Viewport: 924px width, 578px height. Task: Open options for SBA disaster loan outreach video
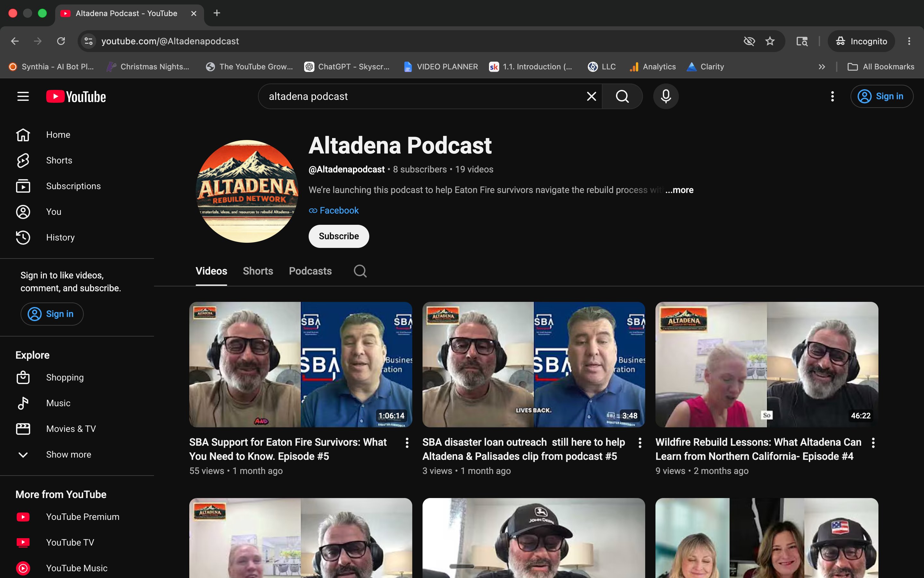(640, 443)
